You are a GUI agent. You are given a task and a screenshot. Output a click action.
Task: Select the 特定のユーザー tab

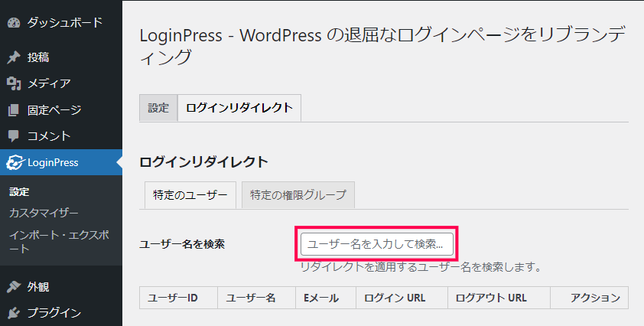pyautogui.click(x=190, y=195)
